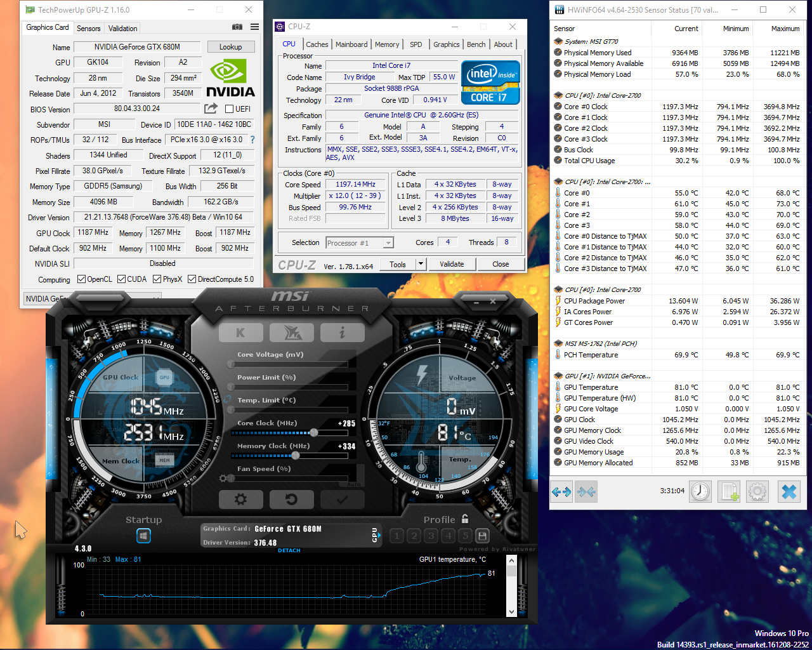Apply Afterburner settings with the checkmark

(x=342, y=499)
